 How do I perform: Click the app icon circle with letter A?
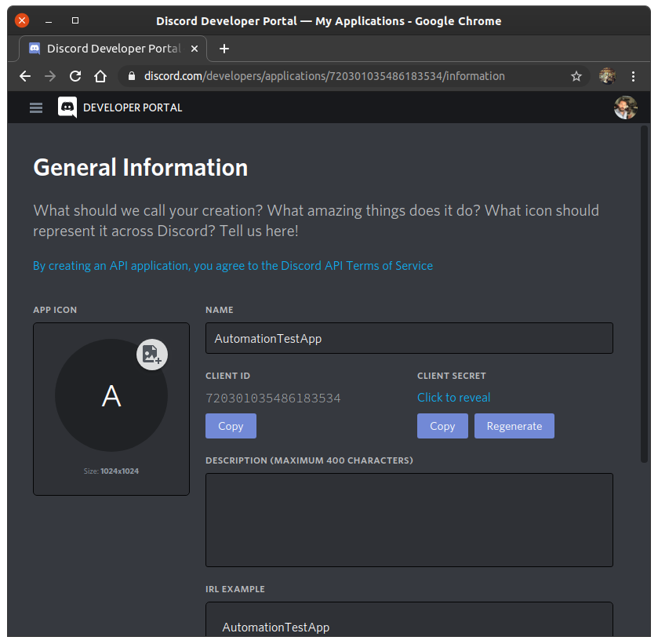[x=111, y=395]
